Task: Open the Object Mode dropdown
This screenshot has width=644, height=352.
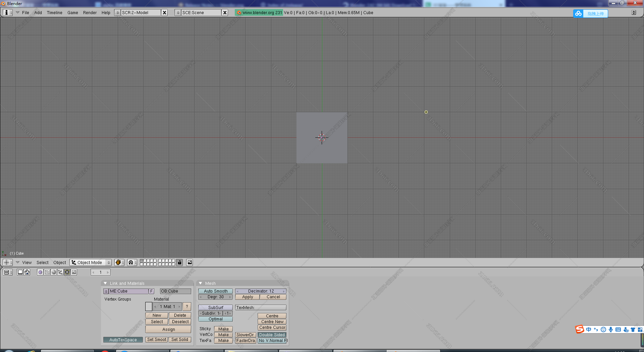Action: 90,262
